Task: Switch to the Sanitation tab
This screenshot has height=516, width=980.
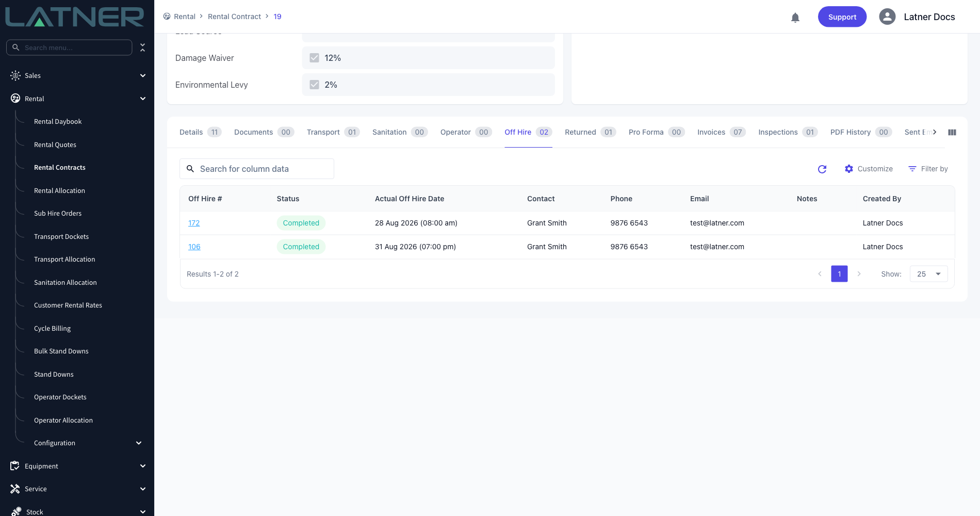Action: coord(400,132)
